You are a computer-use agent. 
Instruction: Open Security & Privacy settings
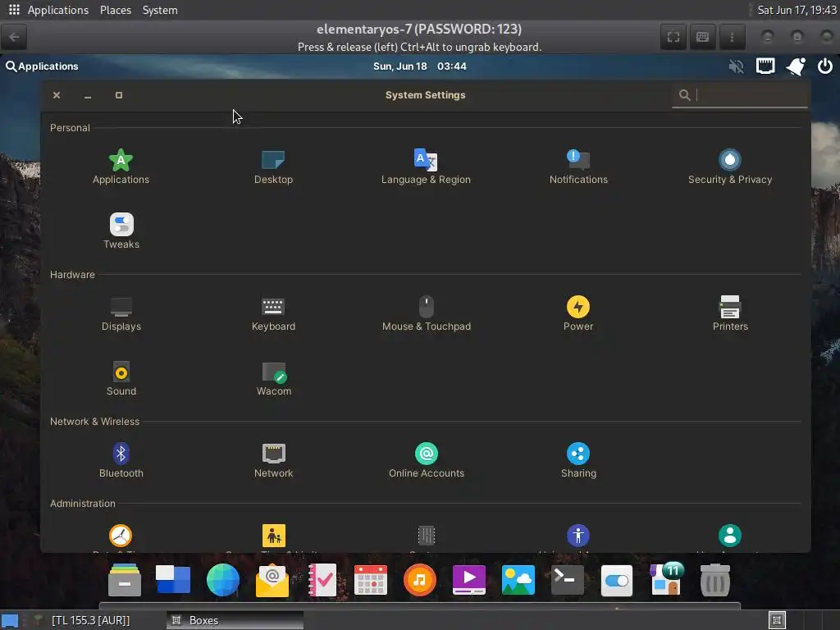tap(729, 167)
